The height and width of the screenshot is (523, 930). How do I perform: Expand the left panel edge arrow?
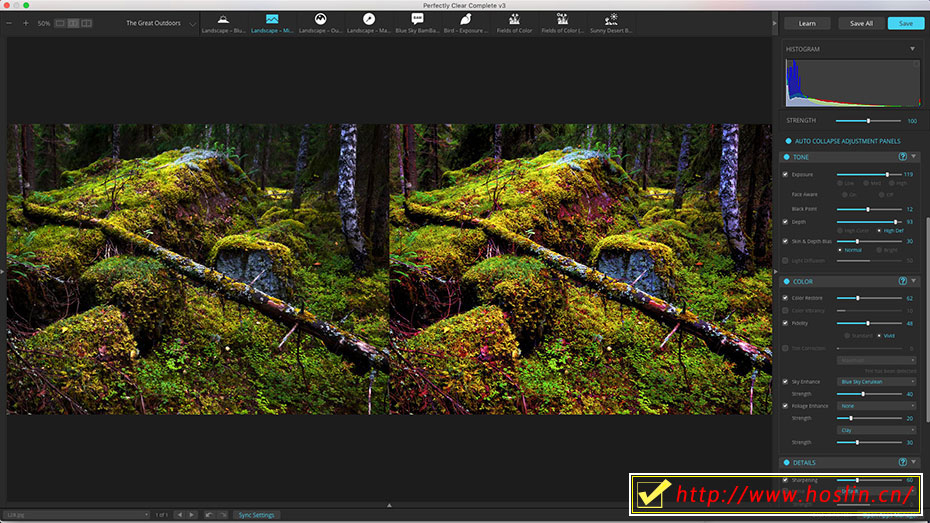(2, 272)
